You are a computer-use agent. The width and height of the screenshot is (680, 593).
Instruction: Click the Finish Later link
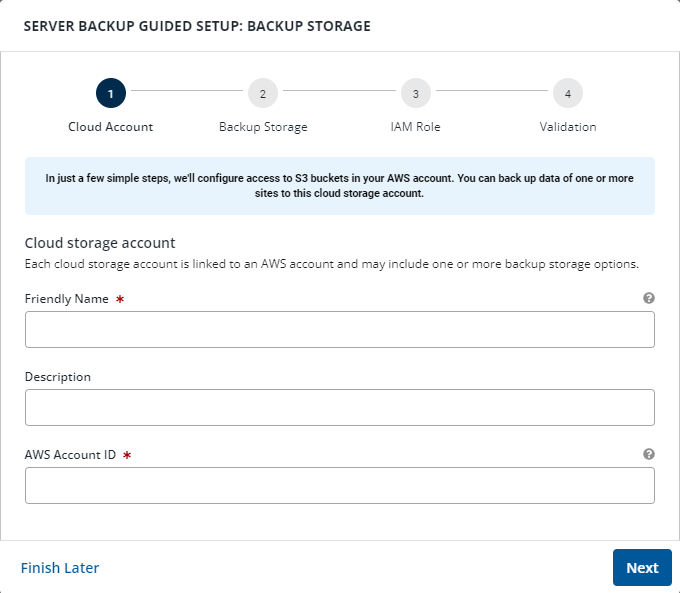pyautogui.click(x=60, y=568)
